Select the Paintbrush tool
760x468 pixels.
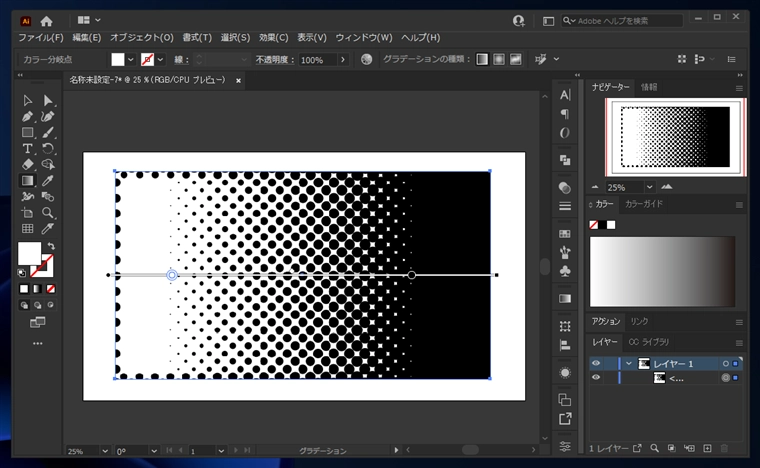click(x=48, y=132)
